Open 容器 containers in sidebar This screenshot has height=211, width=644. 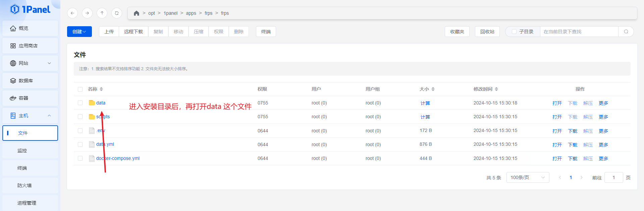[30, 98]
